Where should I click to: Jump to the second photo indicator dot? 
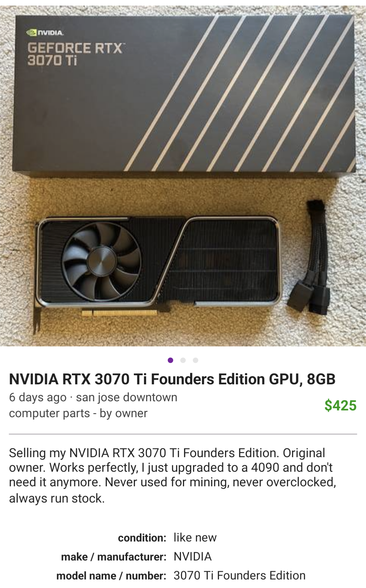[x=183, y=360]
